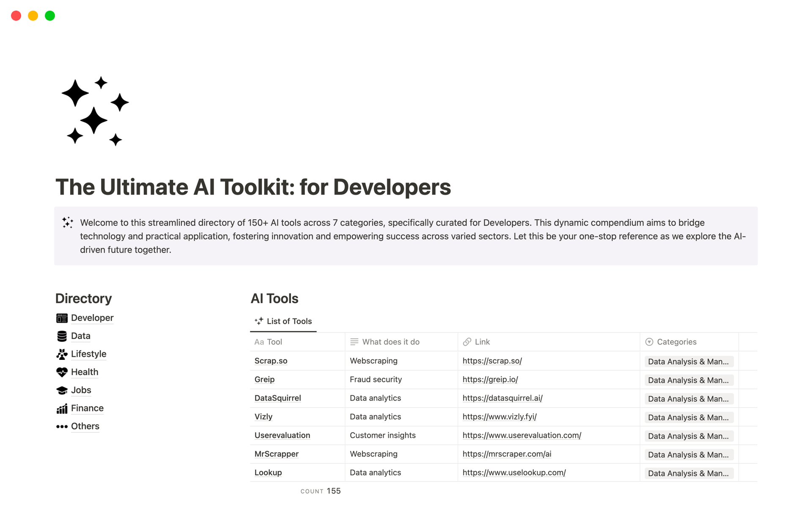This screenshot has width=812, height=508.
Task: Click the Finance bar chart icon
Action: pyautogui.click(x=62, y=409)
